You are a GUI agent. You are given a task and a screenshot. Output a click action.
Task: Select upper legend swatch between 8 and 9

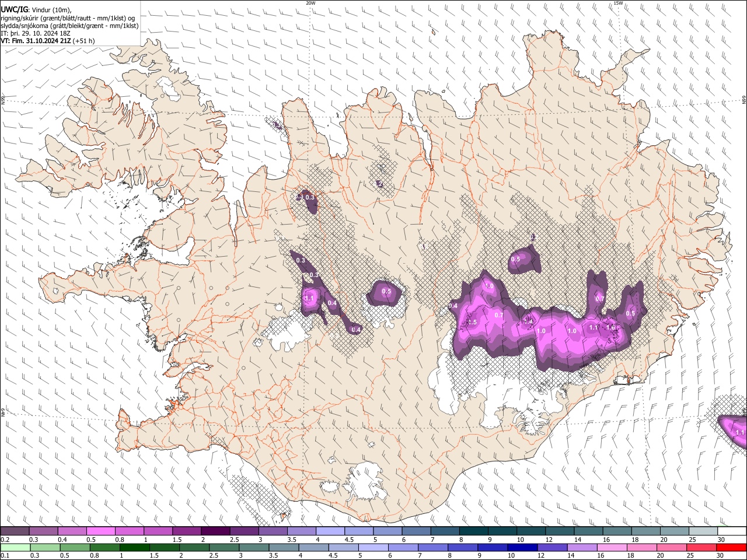(474, 531)
